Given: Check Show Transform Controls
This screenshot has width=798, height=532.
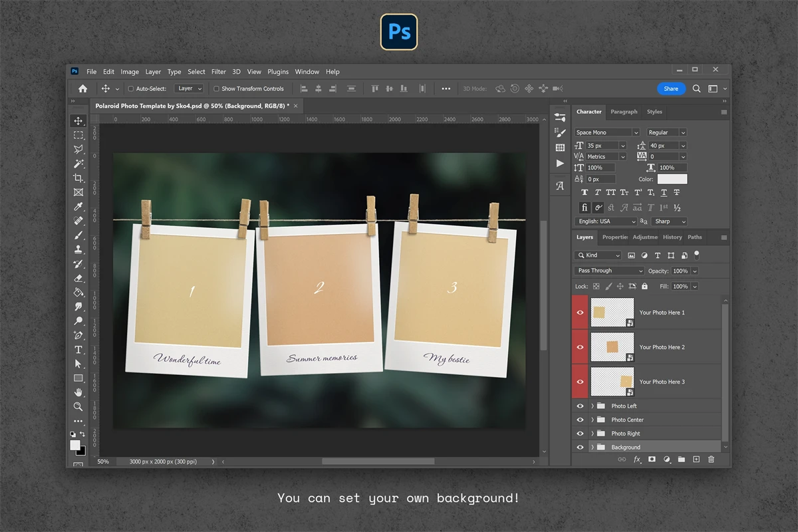Looking at the screenshot, I should [x=216, y=88].
